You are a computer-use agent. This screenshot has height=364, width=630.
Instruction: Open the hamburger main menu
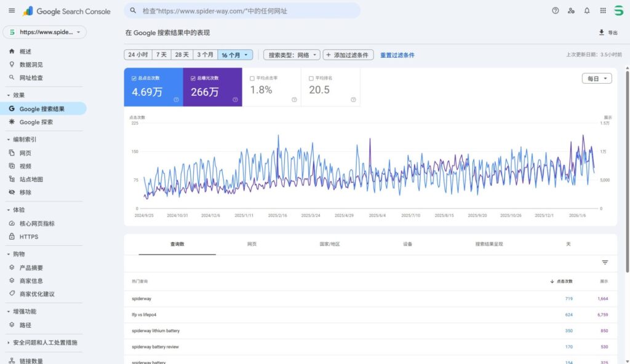tap(12, 10)
